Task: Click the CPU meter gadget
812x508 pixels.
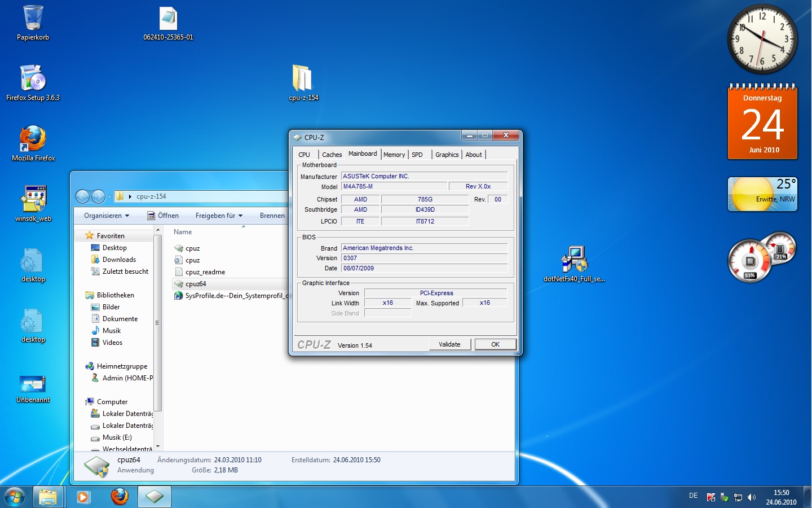Action: point(762,256)
